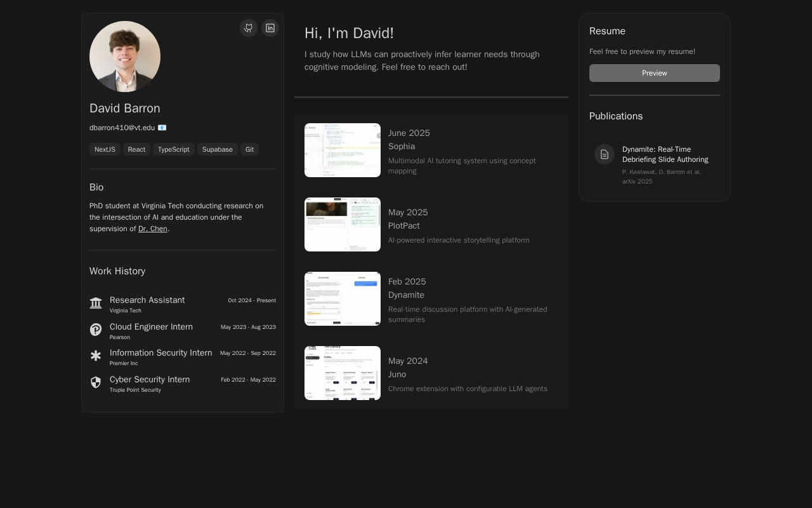Open the Juno project thumbnail

coord(343,373)
